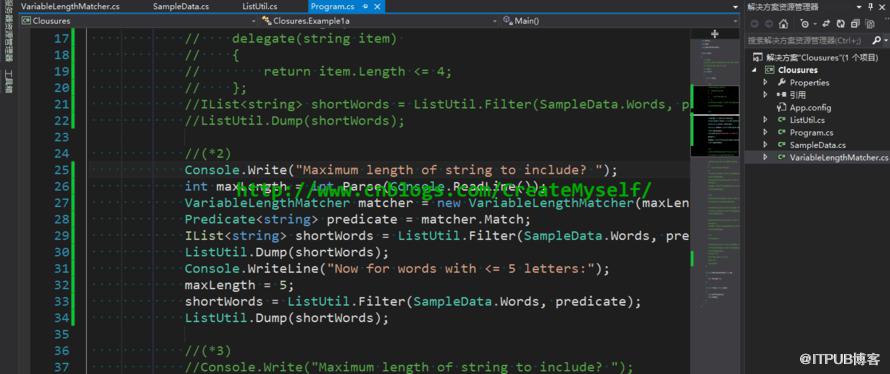Navigate forward in Solution Explorer
890x374 pixels.
769,24
